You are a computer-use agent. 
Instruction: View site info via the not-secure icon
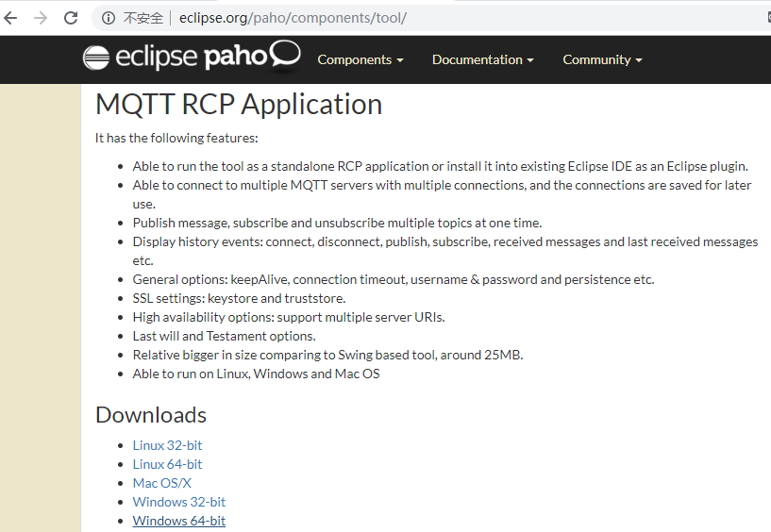click(x=109, y=18)
